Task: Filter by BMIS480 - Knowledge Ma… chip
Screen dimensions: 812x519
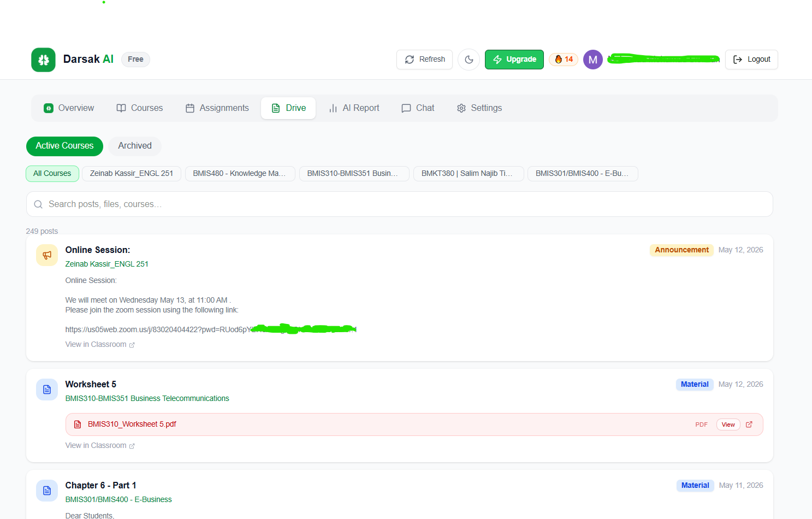Action: (240, 174)
